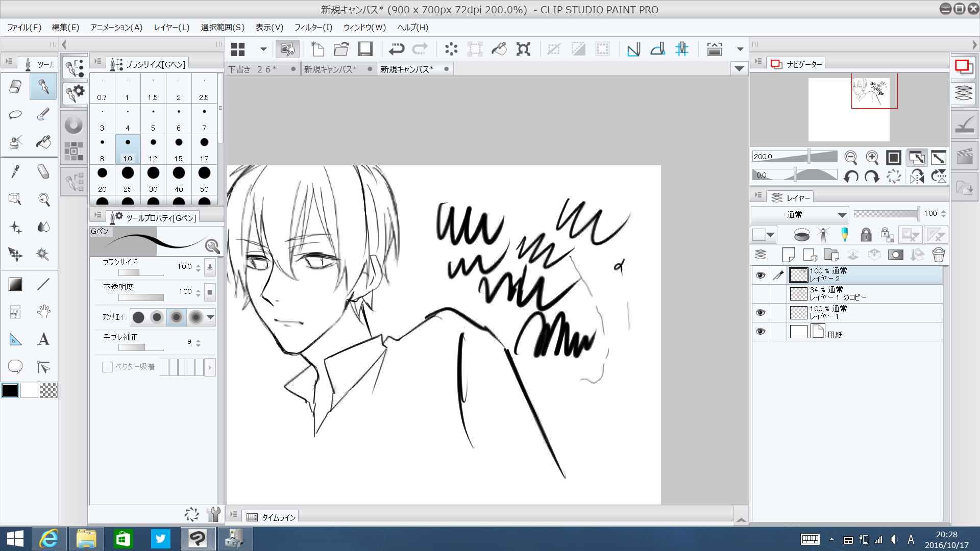980x551 pixels.
Task: Click the zoom in navigator icon
Action: click(x=872, y=157)
